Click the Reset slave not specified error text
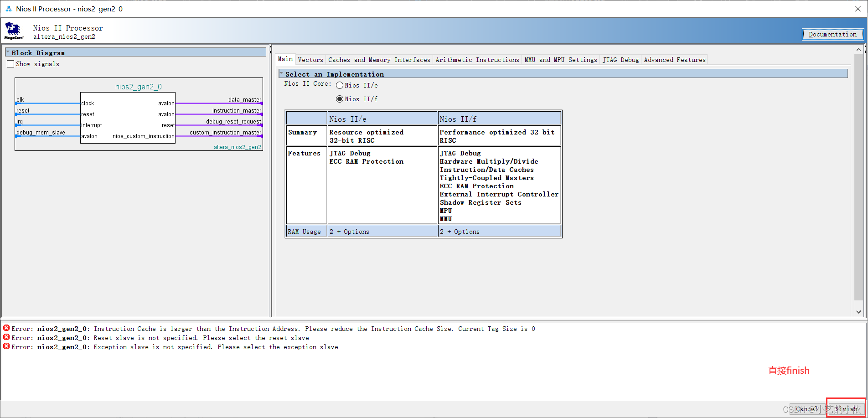 click(x=201, y=338)
